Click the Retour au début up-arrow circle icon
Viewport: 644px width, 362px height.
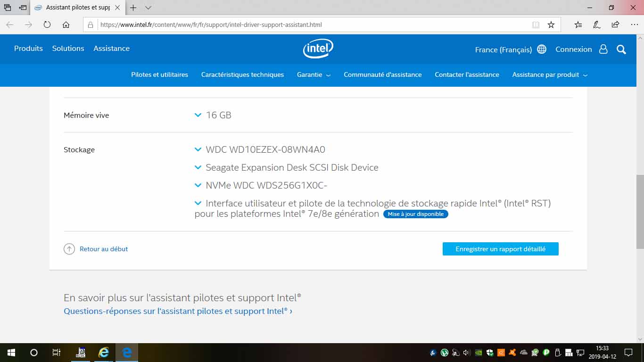point(69,249)
